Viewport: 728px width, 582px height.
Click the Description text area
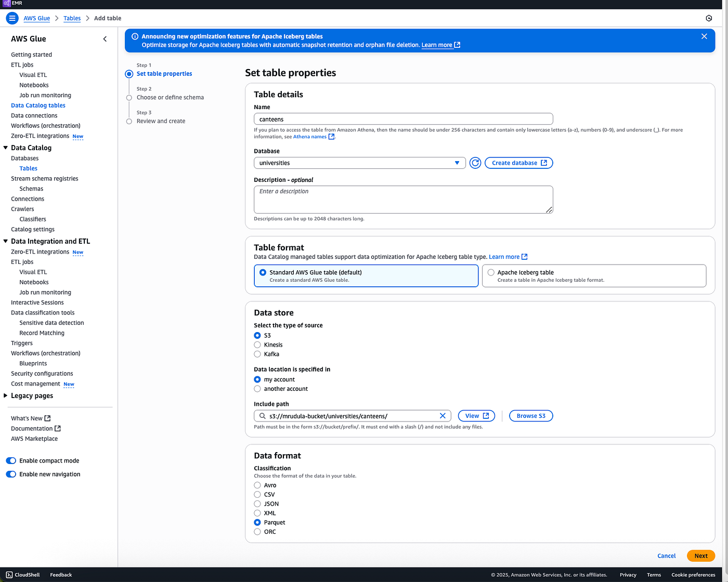click(404, 200)
